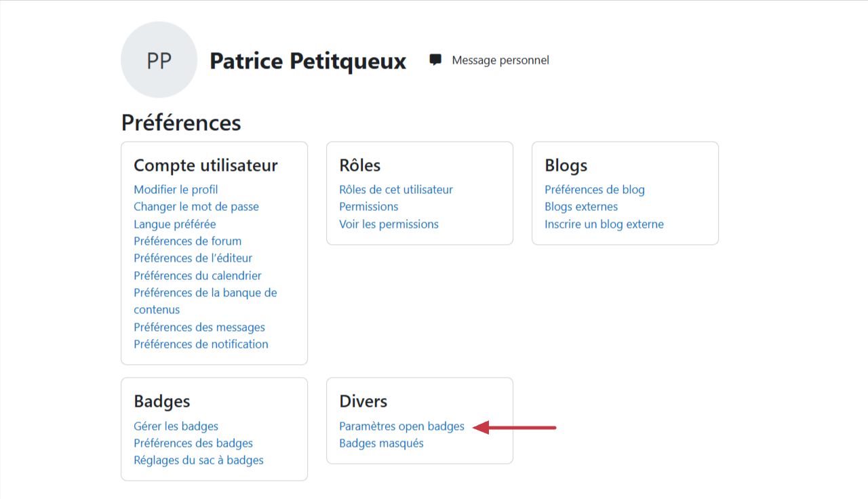Click Inscrire un blog externe
The width and height of the screenshot is (868, 499).
tap(604, 224)
